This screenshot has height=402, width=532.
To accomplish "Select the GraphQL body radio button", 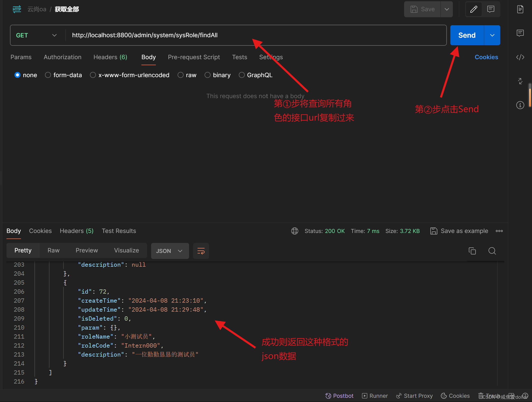I will tap(242, 75).
